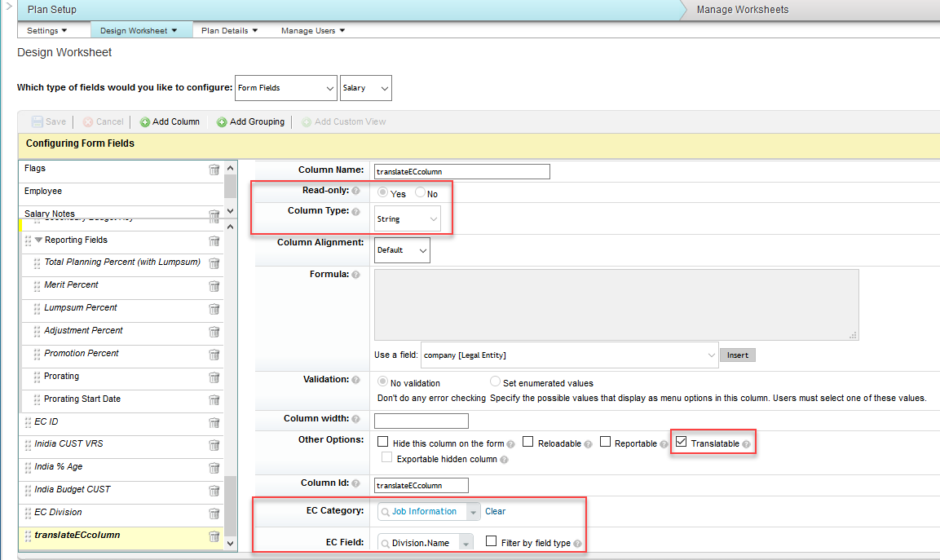Select the Employee row in list
Viewport: 940px width, 560px height.
coord(121,192)
